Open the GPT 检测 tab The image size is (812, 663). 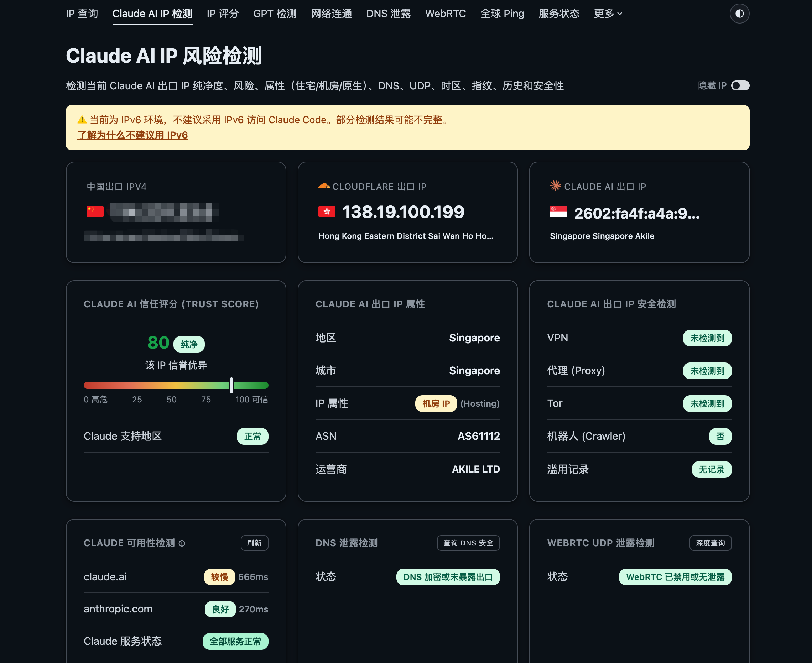coord(275,14)
